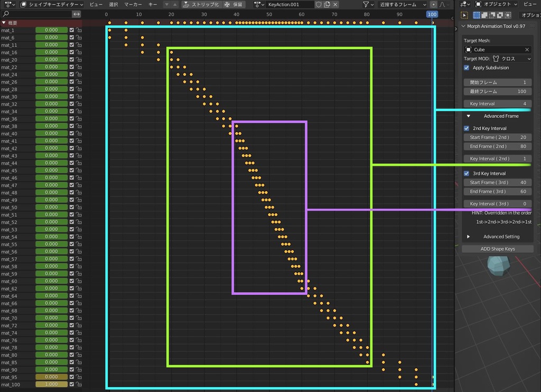
Task: Click the snowflake Stash icon labeled 保留
Action: [226, 4]
